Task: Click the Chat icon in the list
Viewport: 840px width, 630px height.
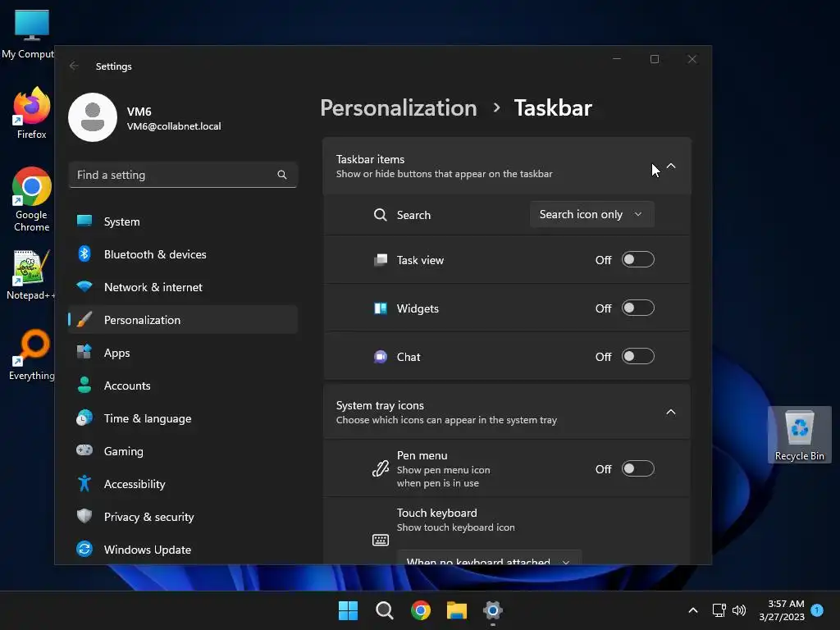Action: [x=381, y=357]
